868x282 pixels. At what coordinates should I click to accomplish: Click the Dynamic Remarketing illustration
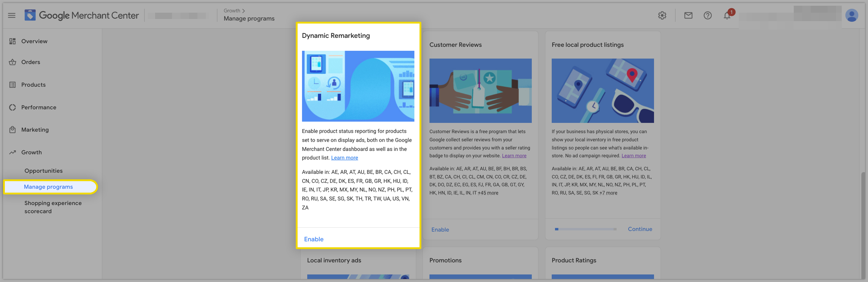click(x=358, y=86)
